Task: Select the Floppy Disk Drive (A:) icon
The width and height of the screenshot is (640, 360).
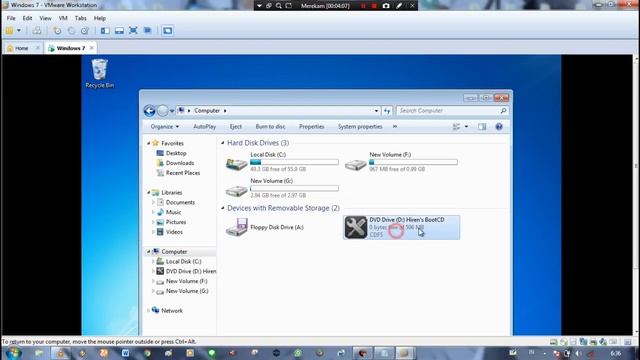Action: (x=237, y=227)
